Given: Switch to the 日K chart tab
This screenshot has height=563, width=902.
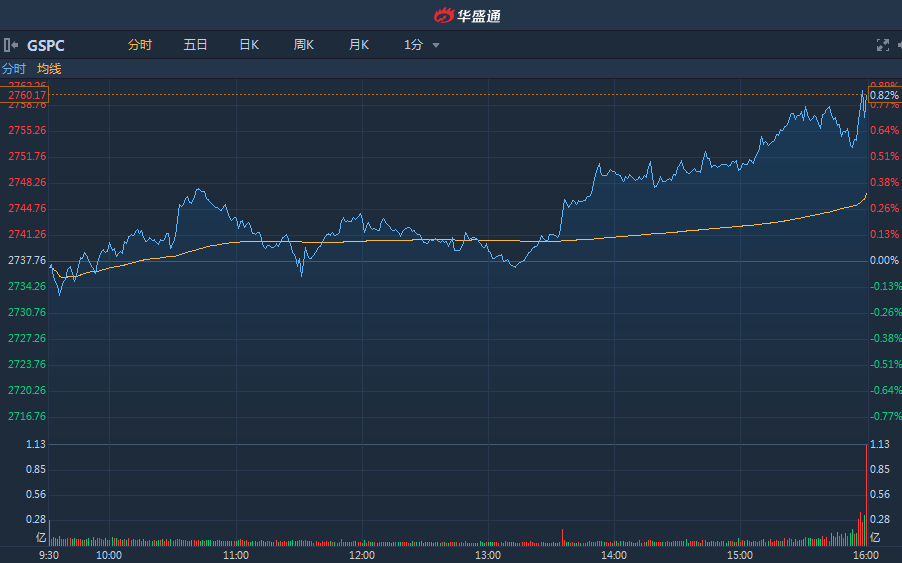Looking at the screenshot, I should coord(249,45).
